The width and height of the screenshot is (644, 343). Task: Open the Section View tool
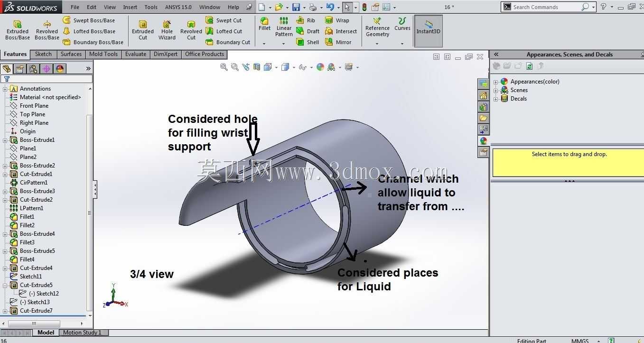click(x=257, y=67)
